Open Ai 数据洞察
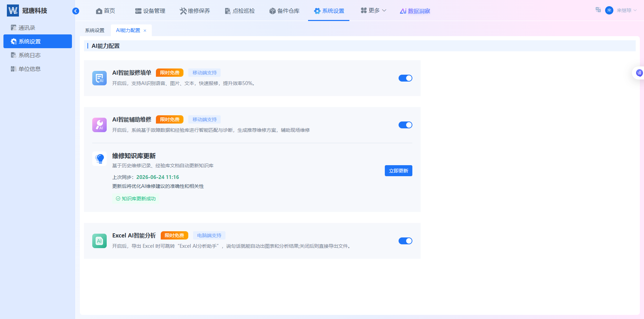Image resolution: width=644 pixels, height=319 pixels. (415, 11)
